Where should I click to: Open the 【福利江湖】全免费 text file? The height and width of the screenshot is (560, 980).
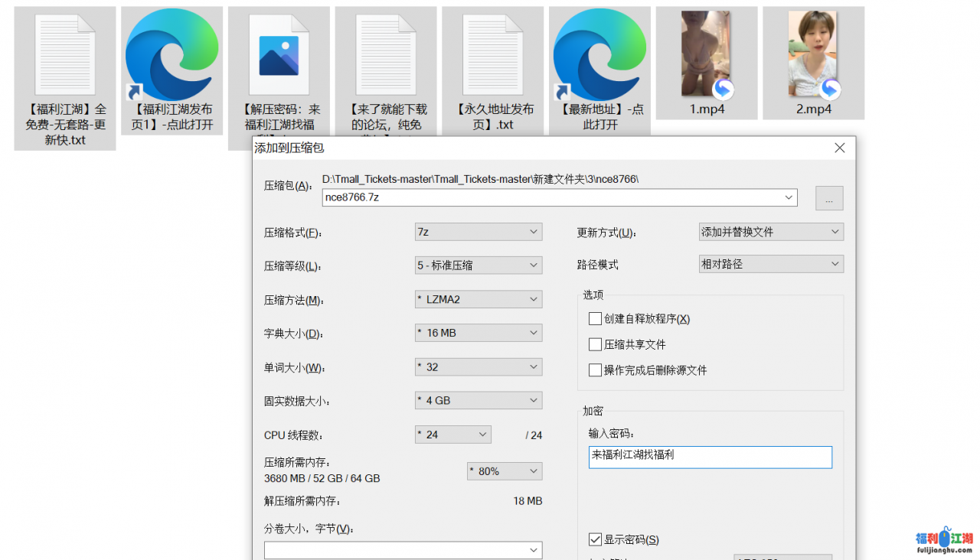(64, 52)
